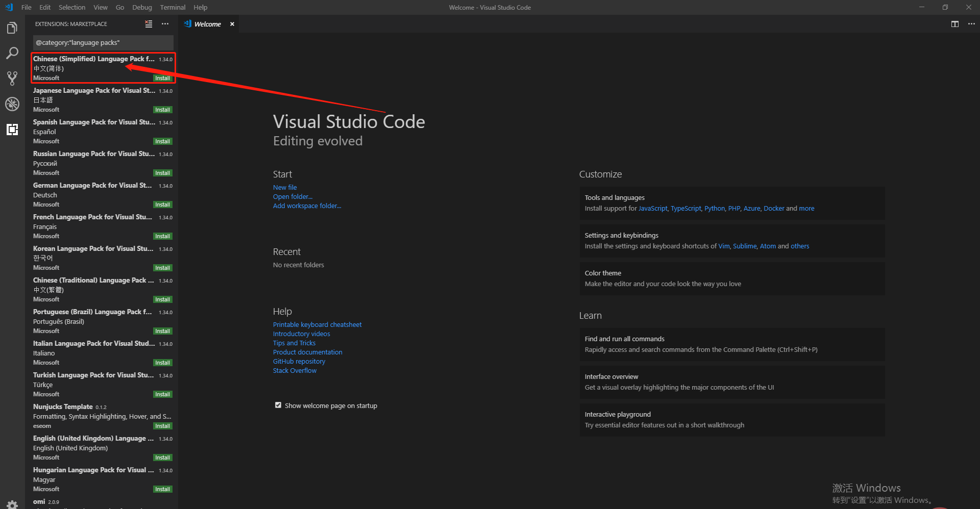This screenshot has width=980, height=509.
Task: Open Stack Overflow link
Action: (x=295, y=371)
